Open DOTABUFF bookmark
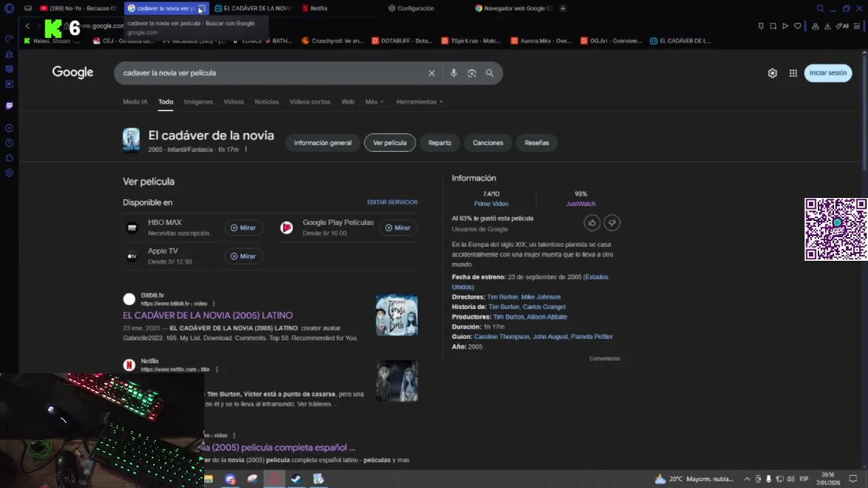 pos(402,41)
